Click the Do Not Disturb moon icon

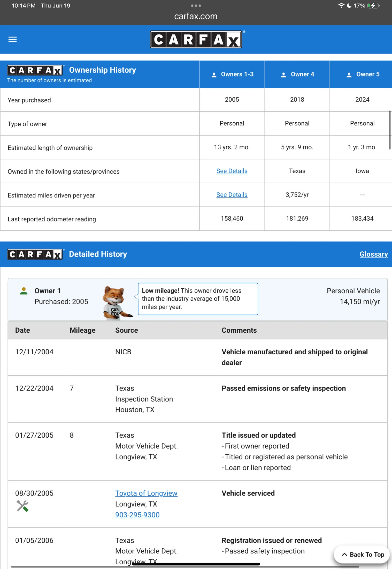pyautogui.click(x=349, y=5)
